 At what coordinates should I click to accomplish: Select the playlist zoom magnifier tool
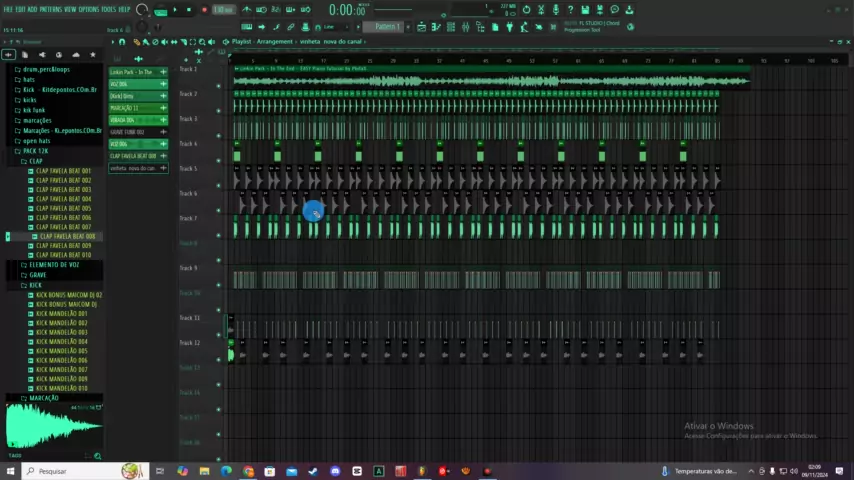pyautogui.click(x=201, y=42)
